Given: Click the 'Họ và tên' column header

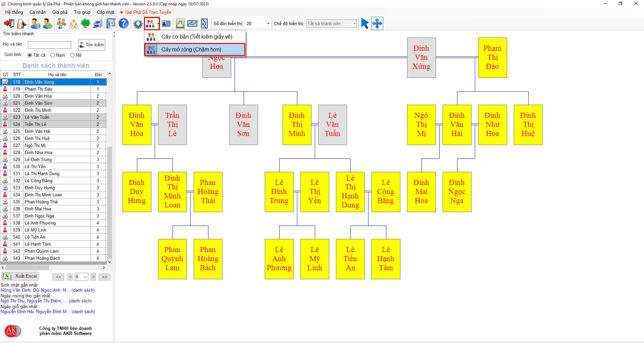Looking at the screenshot, I should click(57, 75).
